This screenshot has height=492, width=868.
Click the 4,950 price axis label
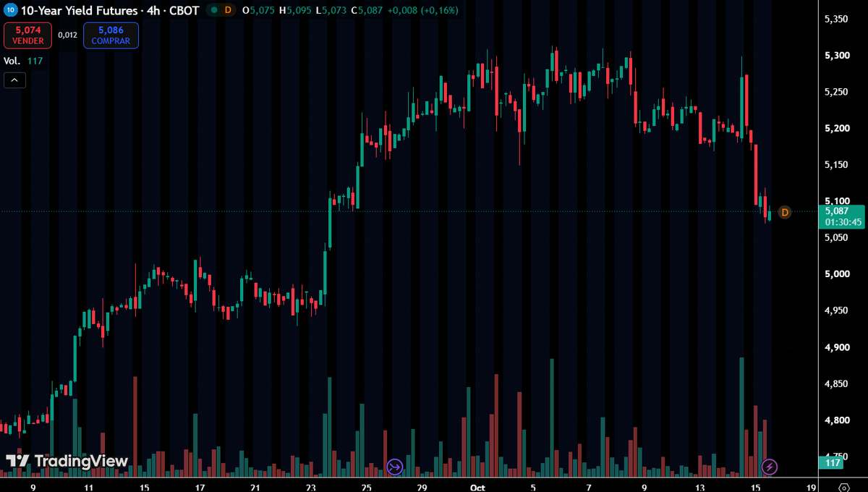click(x=836, y=311)
